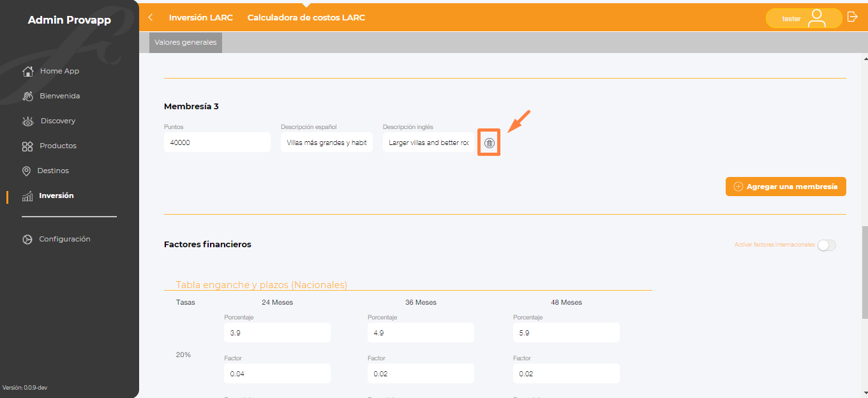Viewport: 868px width, 398px height.
Task: Delete Membresía 3 with the trash icon
Action: pyautogui.click(x=490, y=143)
